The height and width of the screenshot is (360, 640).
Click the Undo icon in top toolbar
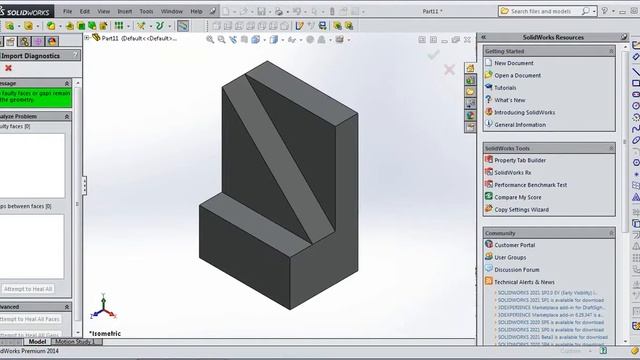click(x=297, y=11)
